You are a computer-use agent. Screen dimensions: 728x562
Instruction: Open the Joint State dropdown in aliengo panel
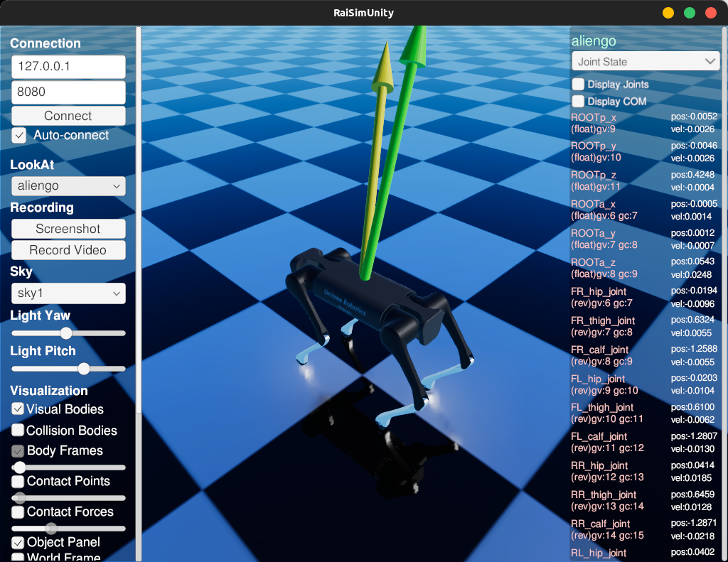(645, 61)
